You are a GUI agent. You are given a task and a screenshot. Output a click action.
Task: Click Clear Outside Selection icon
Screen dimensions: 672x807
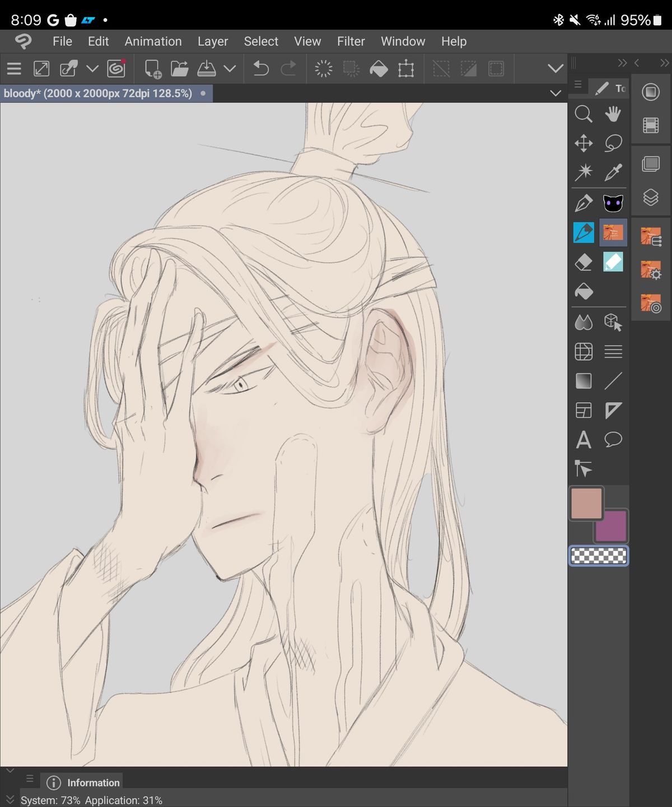(351, 69)
